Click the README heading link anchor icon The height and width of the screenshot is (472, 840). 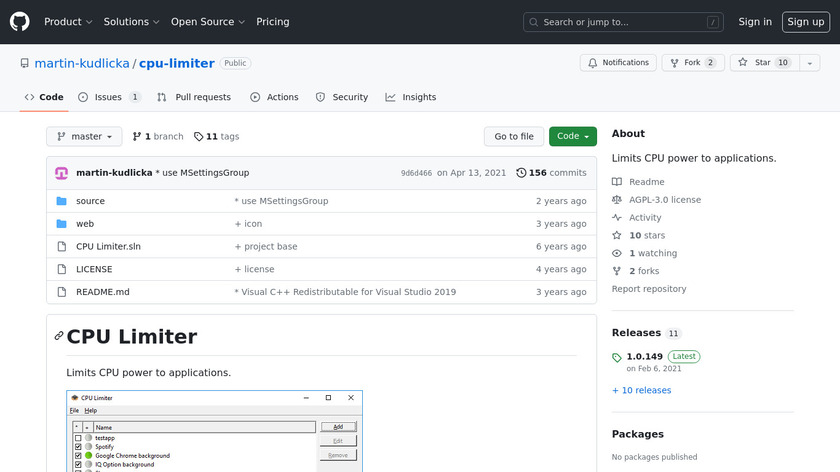[x=59, y=336]
